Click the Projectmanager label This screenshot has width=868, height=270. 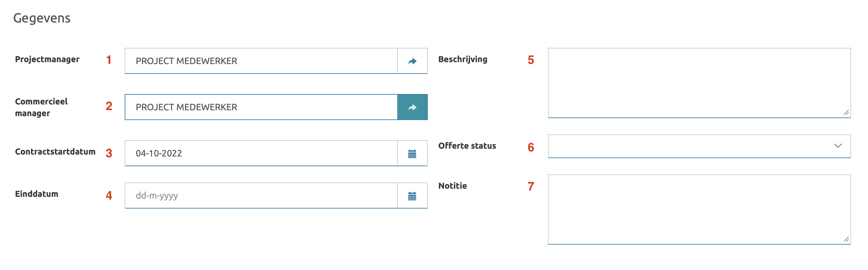coord(47,59)
